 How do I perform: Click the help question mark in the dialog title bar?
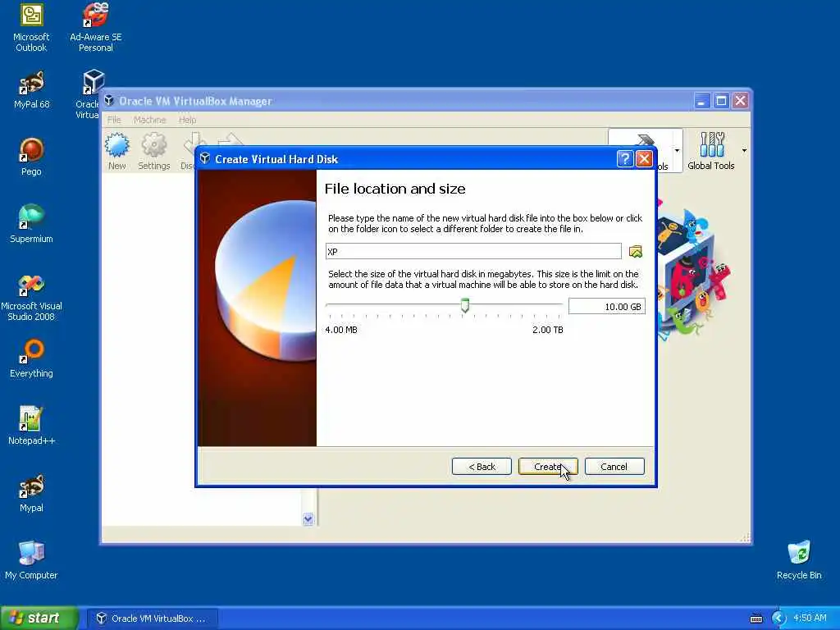(624, 158)
